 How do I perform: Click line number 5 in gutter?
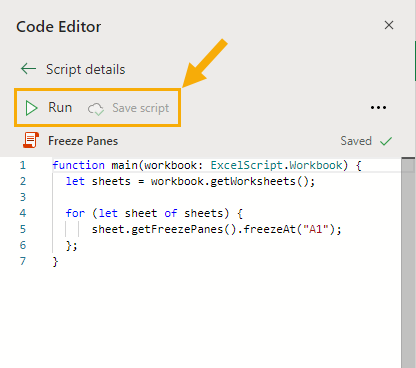click(x=22, y=229)
